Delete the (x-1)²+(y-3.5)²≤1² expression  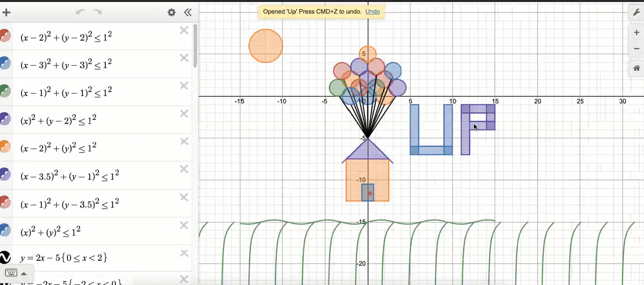pos(184,197)
